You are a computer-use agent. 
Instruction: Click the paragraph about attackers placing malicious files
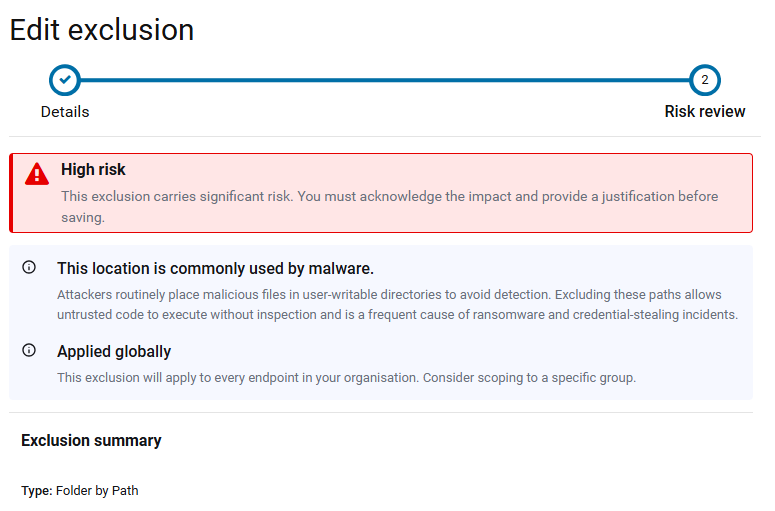(397, 304)
